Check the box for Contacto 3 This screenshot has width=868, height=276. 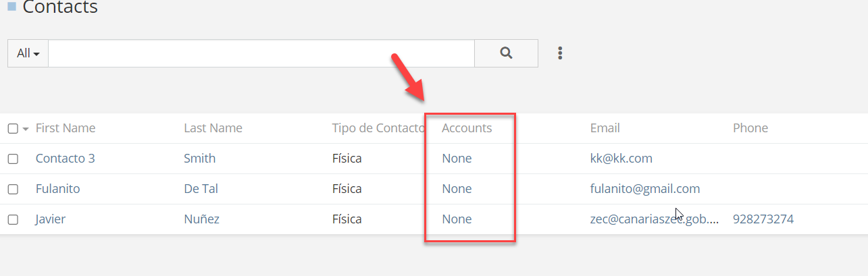(x=13, y=159)
